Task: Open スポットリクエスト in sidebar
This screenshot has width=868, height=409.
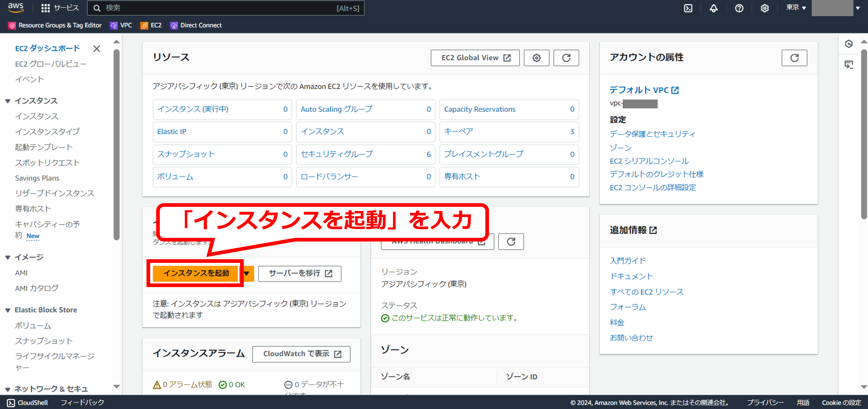Action: pyautogui.click(x=47, y=163)
